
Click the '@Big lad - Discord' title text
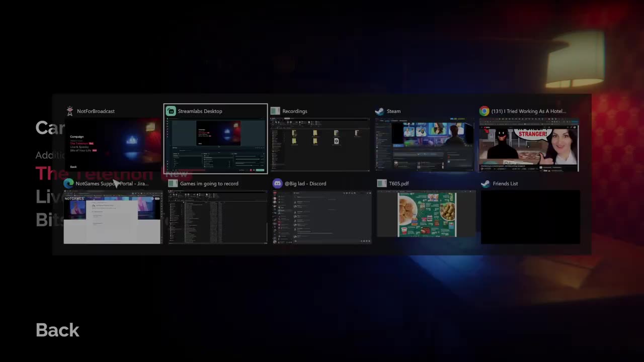point(305,184)
